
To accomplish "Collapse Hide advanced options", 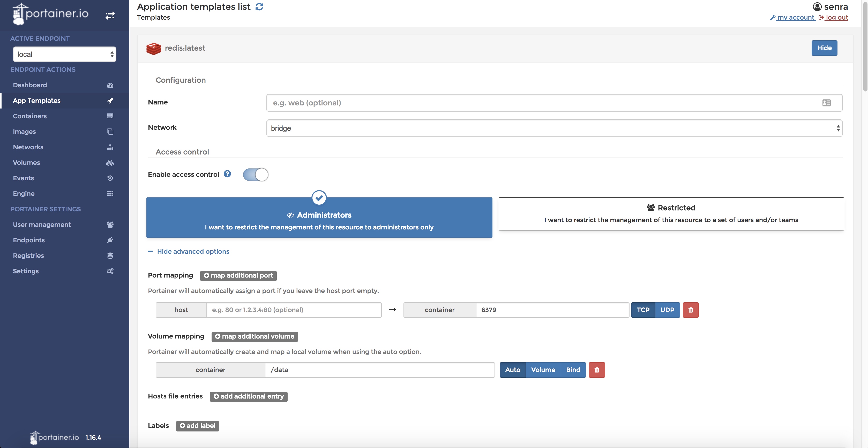I will pyautogui.click(x=193, y=251).
